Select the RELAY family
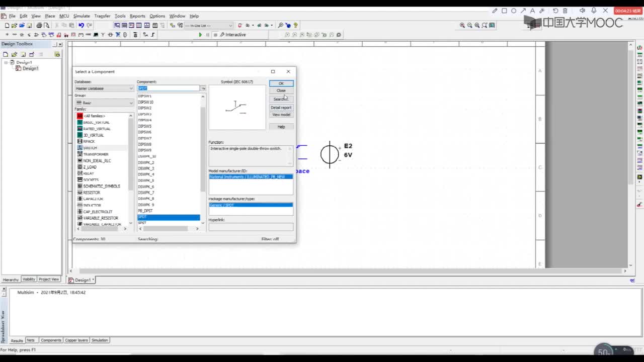 89,173
